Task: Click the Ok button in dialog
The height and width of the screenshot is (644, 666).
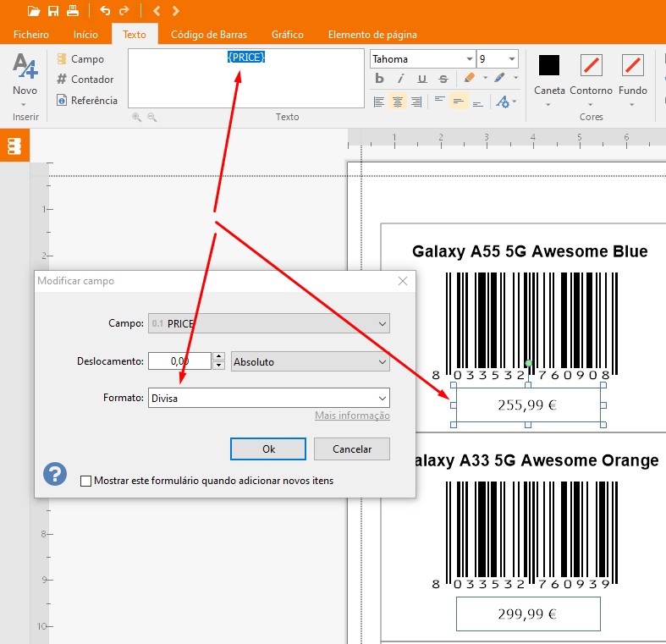Action: 268,449
